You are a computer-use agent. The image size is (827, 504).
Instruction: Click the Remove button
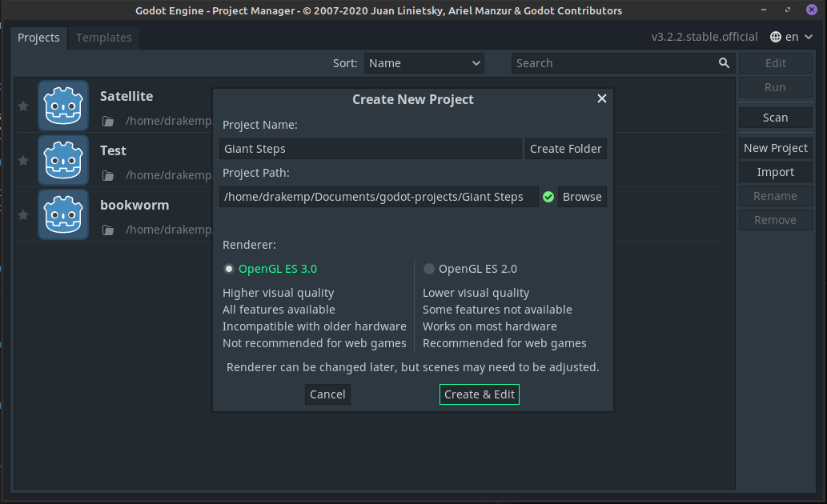pos(775,220)
